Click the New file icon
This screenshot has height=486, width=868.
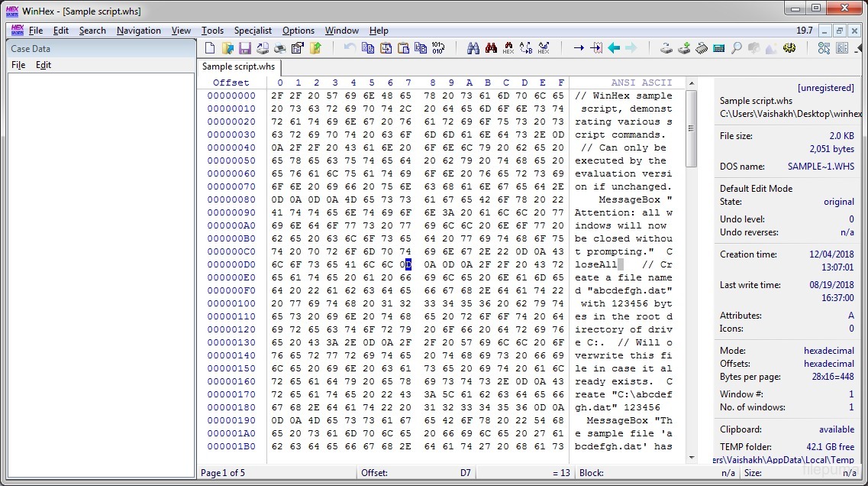(x=210, y=48)
